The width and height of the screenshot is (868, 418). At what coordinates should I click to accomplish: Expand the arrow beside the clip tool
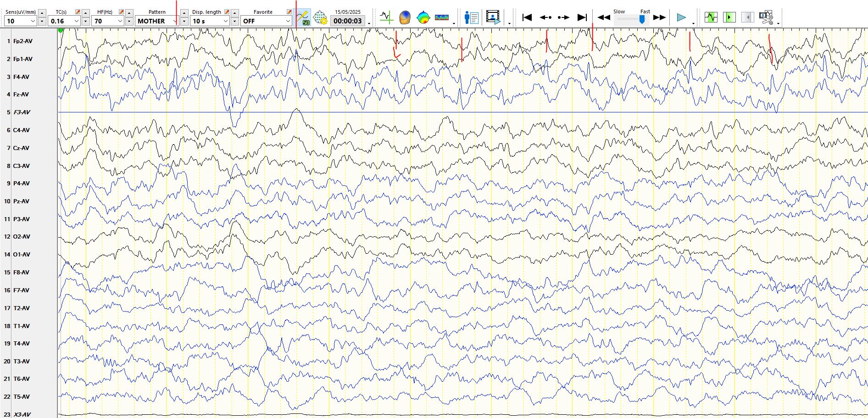[778, 23]
